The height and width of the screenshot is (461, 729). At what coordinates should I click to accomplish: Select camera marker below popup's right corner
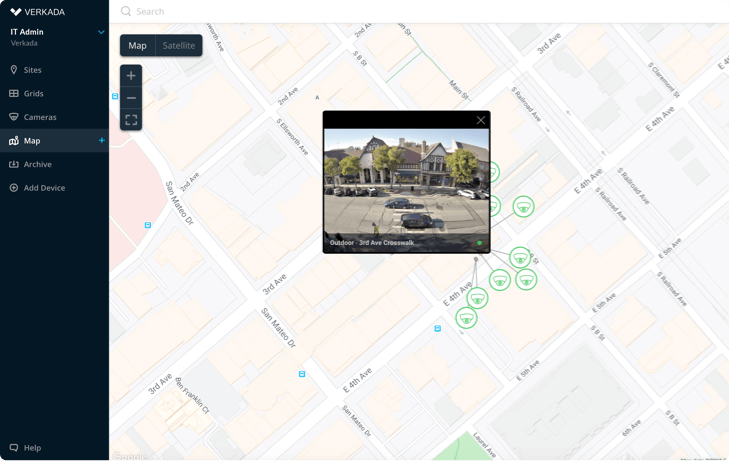pyautogui.click(x=500, y=280)
